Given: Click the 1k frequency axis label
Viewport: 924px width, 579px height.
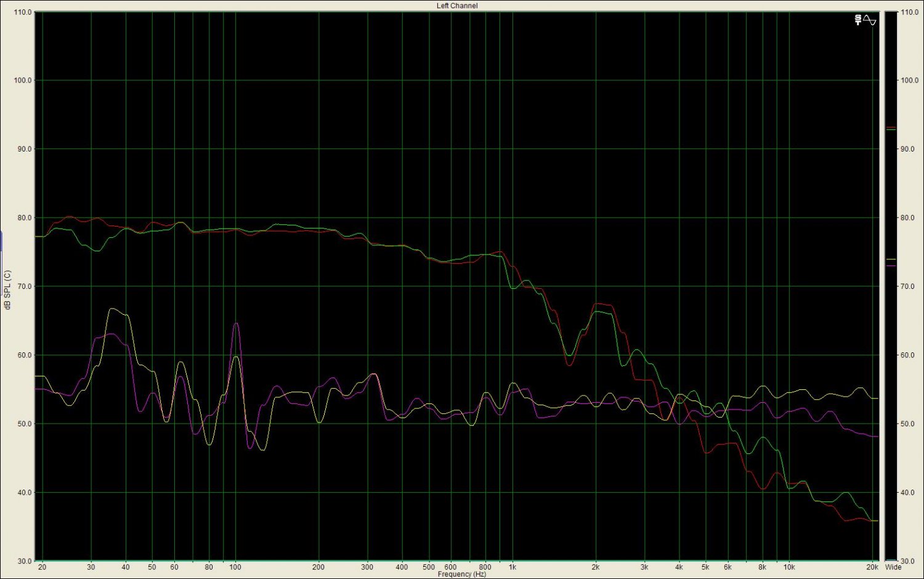Looking at the screenshot, I should point(512,567).
